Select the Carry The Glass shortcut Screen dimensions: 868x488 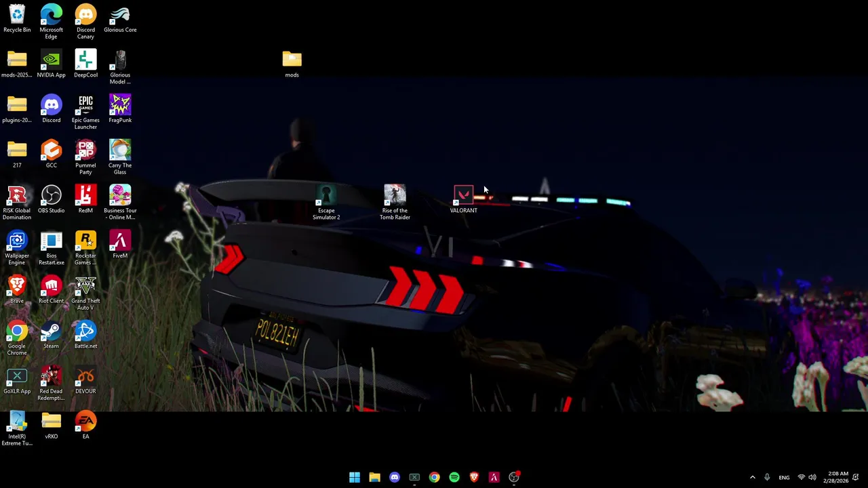(x=120, y=158)
